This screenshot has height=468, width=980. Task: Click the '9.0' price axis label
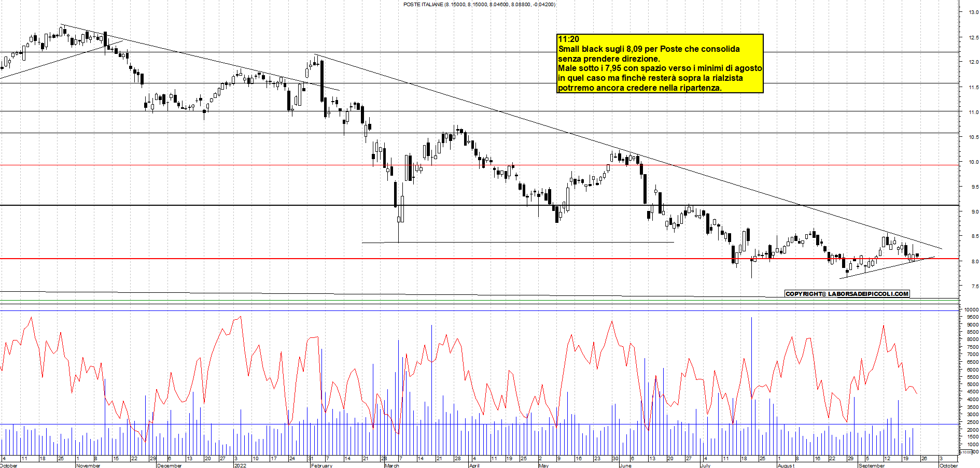click(975, 212)
